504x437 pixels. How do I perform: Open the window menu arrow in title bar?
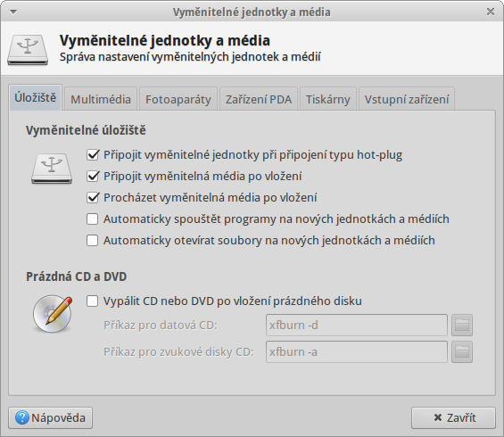[x=13, y=12]
